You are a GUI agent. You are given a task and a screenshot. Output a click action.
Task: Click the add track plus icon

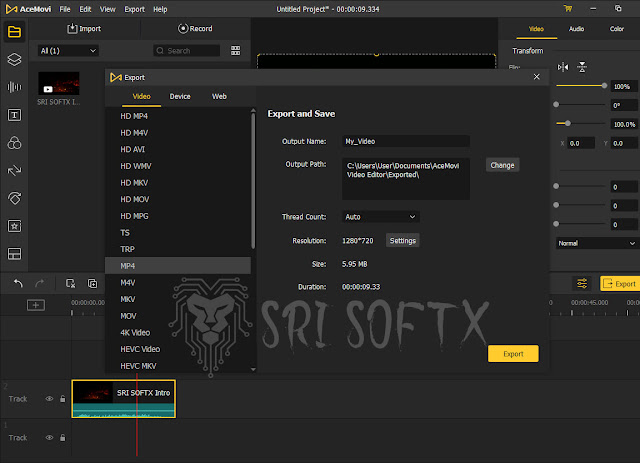point(36,305)
